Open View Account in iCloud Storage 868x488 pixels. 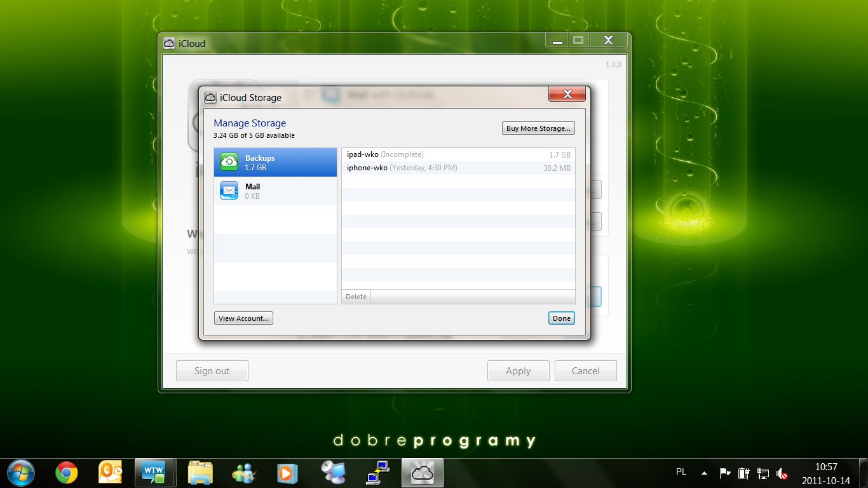243,318
